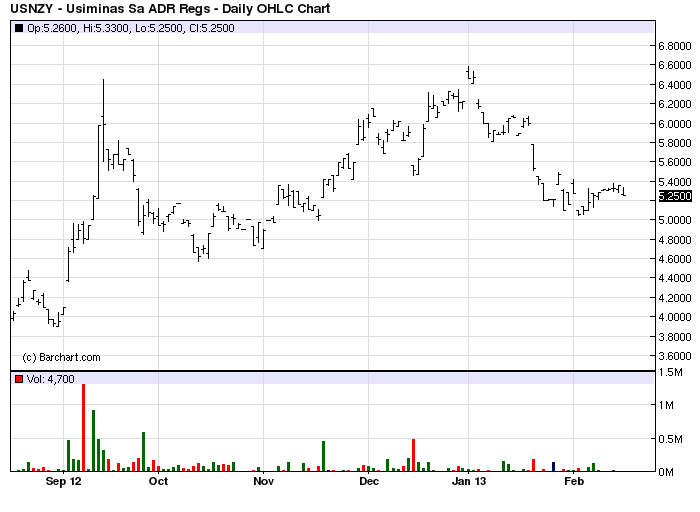Click the 'Dec' date axis label

pos(369,481)
